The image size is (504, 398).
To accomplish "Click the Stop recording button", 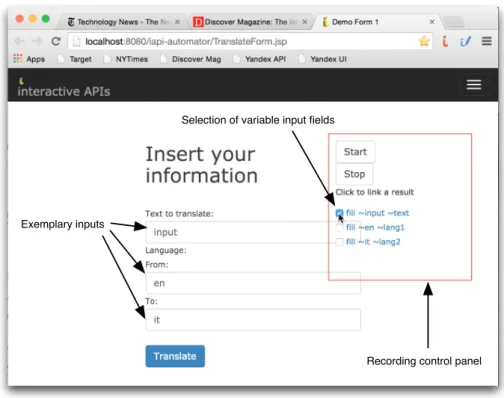I will pyautogui.click(x=354, y=174).
